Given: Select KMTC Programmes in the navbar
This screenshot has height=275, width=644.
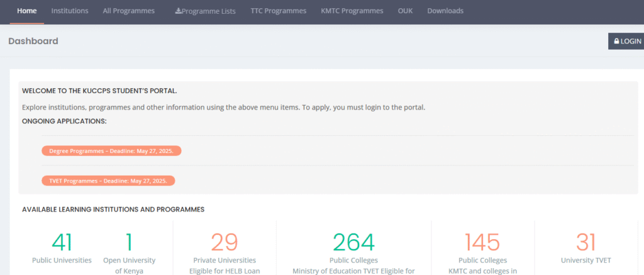Looking at the screenshot, I should 352,11.
